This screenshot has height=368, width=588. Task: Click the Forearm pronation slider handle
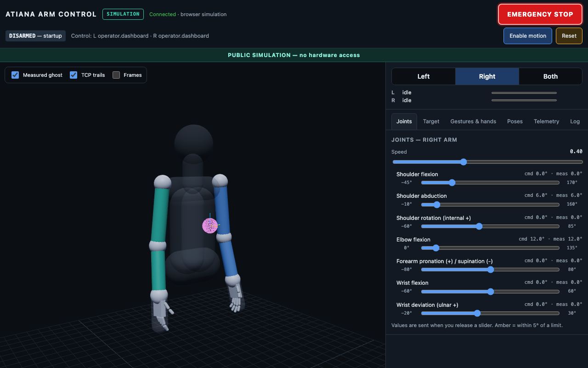tap(491, 270)
